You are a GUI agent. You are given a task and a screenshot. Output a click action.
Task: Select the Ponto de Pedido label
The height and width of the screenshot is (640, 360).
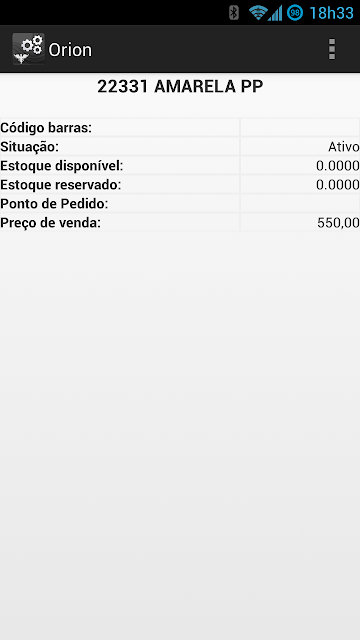54,203
